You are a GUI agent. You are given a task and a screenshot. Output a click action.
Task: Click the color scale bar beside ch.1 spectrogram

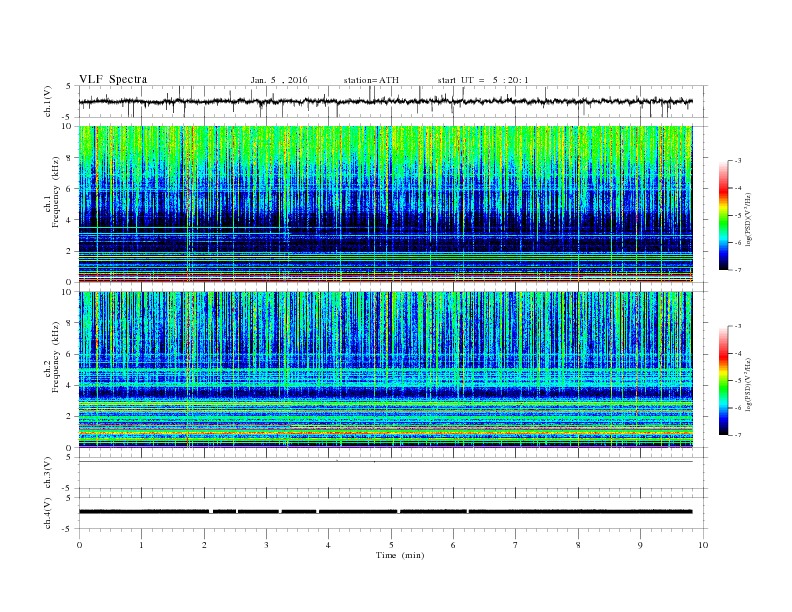pos(723,216)
